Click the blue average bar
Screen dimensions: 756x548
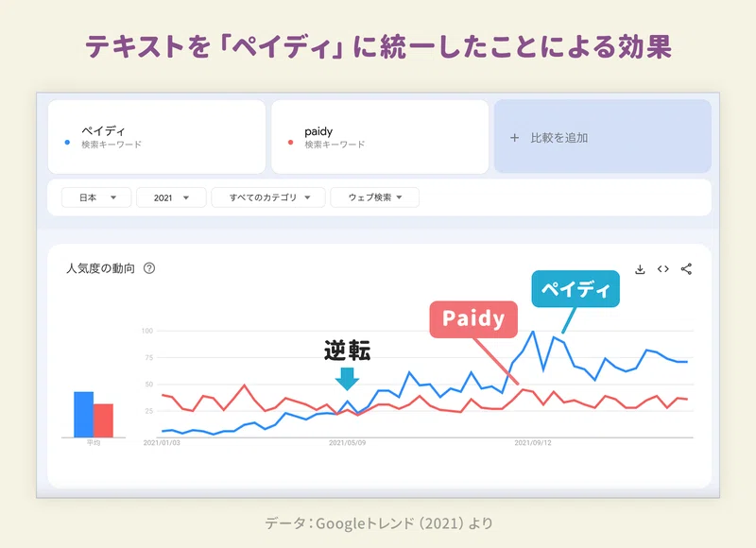click(83, 414)
